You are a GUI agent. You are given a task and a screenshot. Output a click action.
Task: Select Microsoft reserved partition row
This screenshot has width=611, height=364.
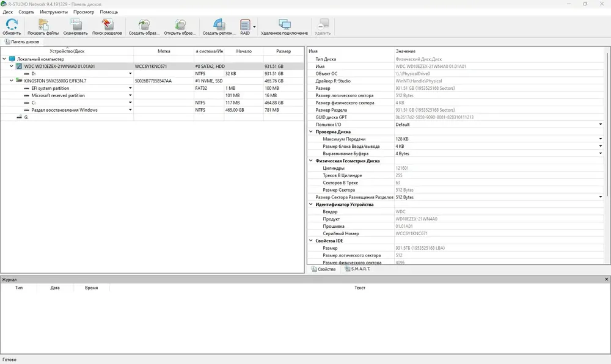tap(152, 95)
